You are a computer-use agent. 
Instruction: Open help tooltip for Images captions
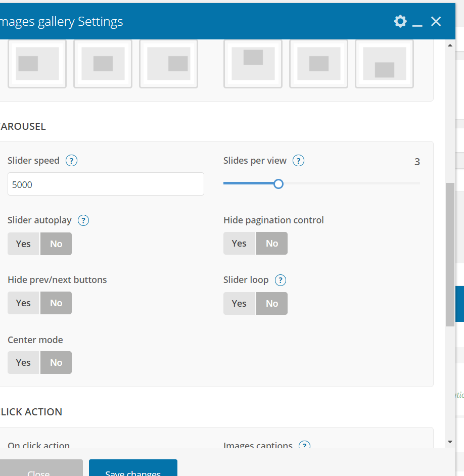click(x=304, y=445)
